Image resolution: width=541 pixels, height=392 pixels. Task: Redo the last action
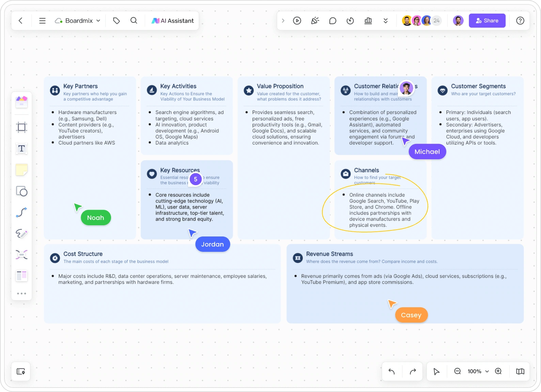click(x=413, y=372)
